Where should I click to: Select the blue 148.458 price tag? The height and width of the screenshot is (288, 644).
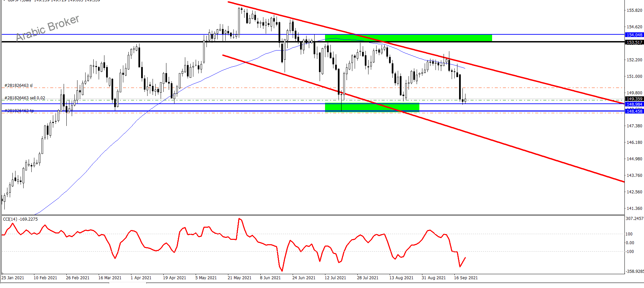pos(634,111)
